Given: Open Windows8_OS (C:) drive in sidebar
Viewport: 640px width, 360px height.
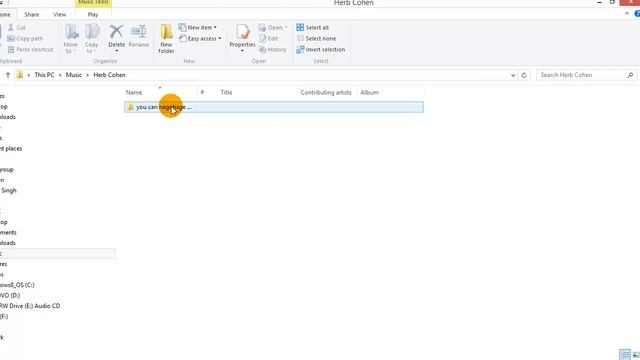Looking at the screenshot, I should coord(17,285).
